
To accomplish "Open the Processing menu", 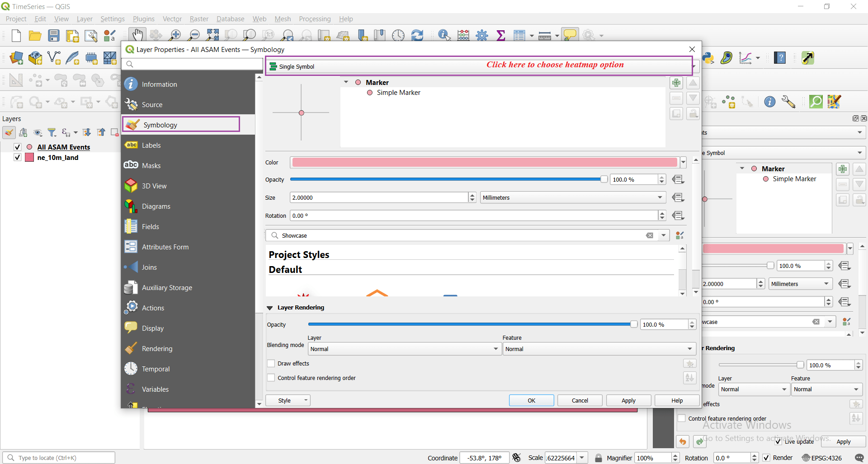I will point(315,19).
